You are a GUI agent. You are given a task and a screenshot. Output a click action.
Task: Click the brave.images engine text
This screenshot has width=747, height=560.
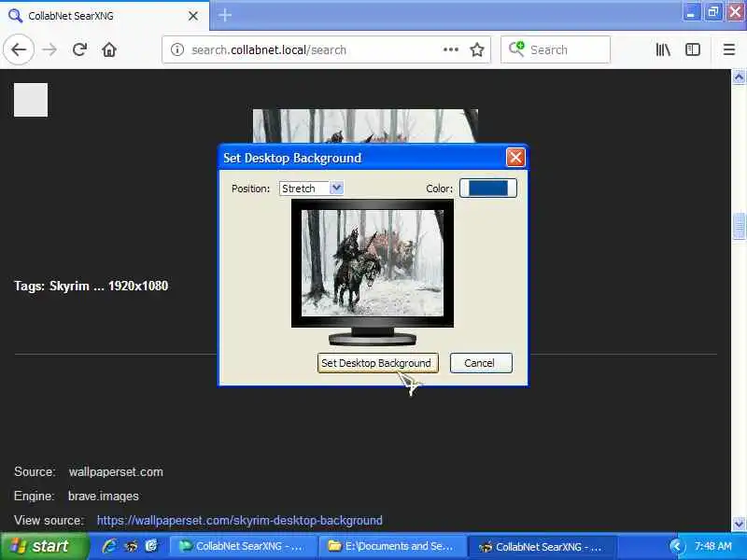click(x=104, y=496)
